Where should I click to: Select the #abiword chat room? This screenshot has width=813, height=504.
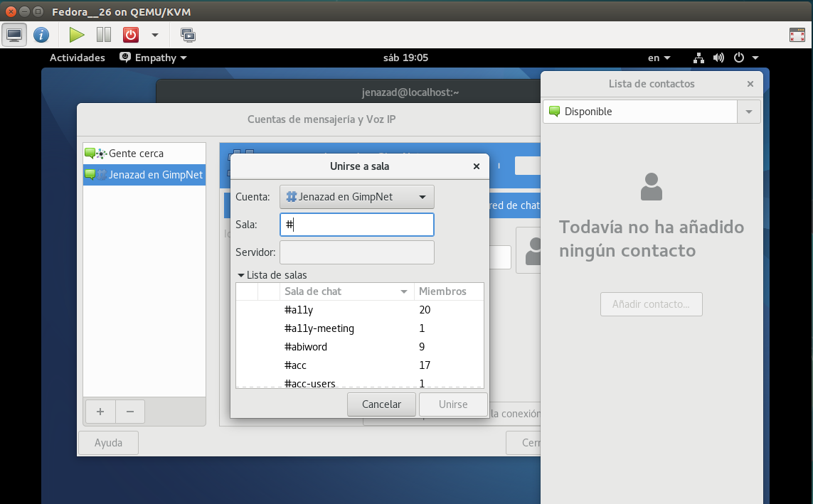click(x=360, y=347)
